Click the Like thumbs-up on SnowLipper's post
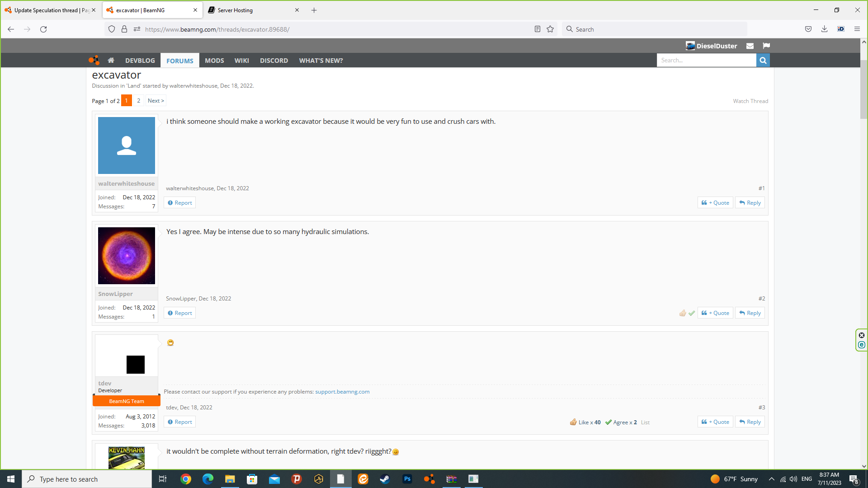 (x=683, y=313)
